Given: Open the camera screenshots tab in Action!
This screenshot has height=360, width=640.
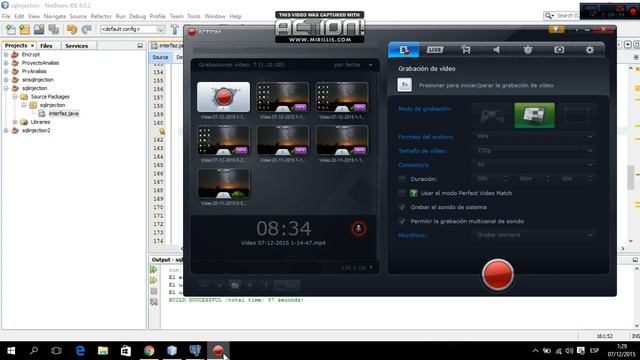Looking at the screenshot, I should [559, 50].
